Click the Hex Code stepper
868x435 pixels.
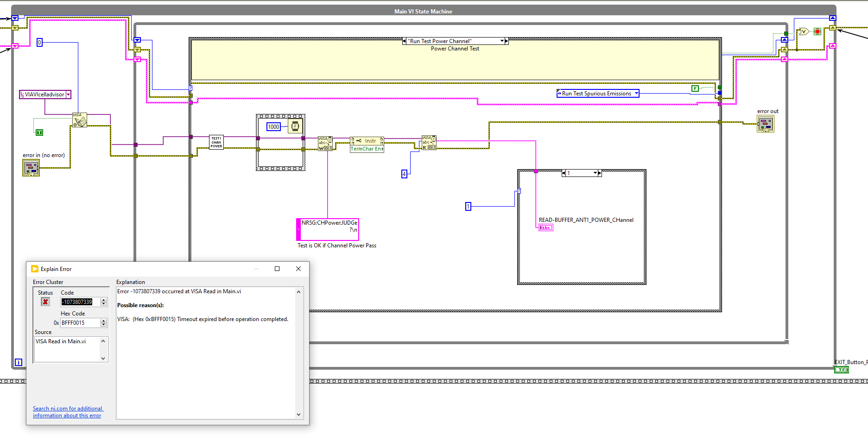click(104, 323)
